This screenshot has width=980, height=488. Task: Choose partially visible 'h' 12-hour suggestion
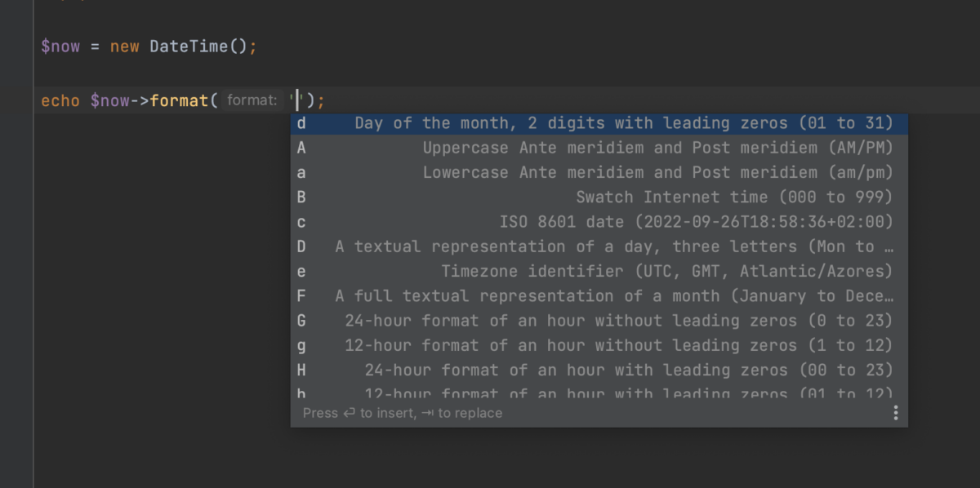coord(599,393)
